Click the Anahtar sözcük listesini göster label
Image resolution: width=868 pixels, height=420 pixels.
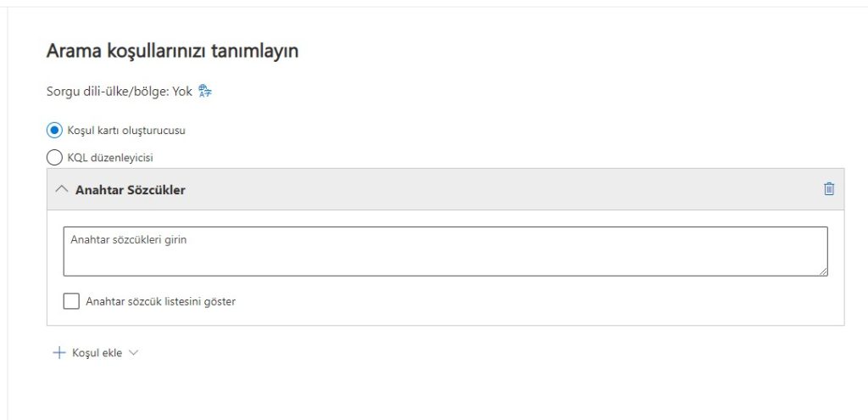161,301
